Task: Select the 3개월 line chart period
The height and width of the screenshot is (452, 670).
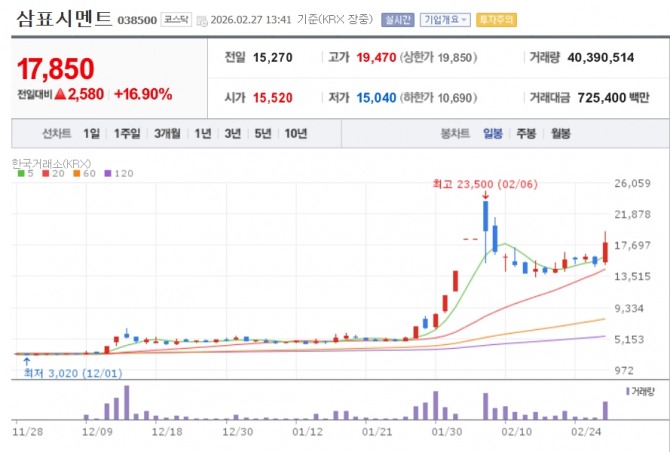Action: pos(167,134)
